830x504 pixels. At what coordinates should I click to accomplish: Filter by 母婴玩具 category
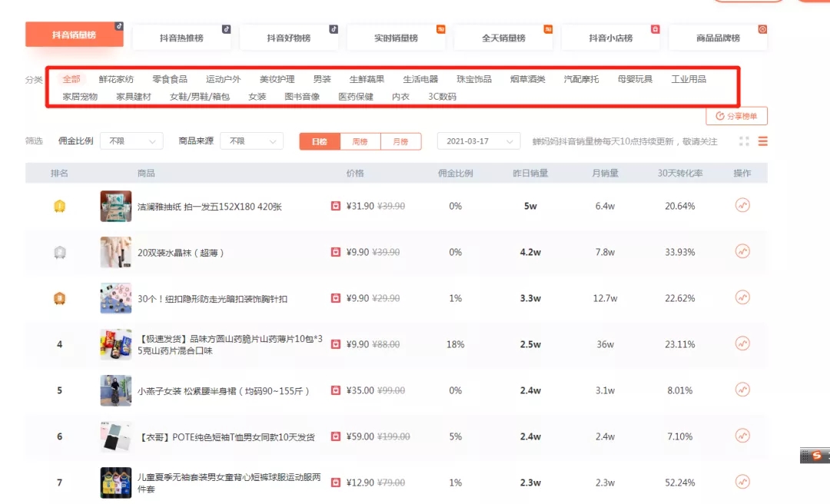pyautogui.click(x=636, y=79)
